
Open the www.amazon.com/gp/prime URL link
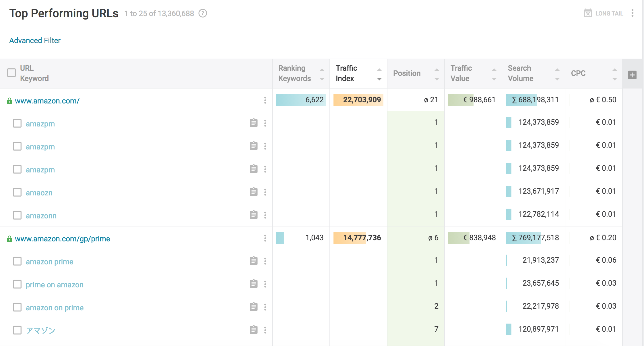coord(63,239)
